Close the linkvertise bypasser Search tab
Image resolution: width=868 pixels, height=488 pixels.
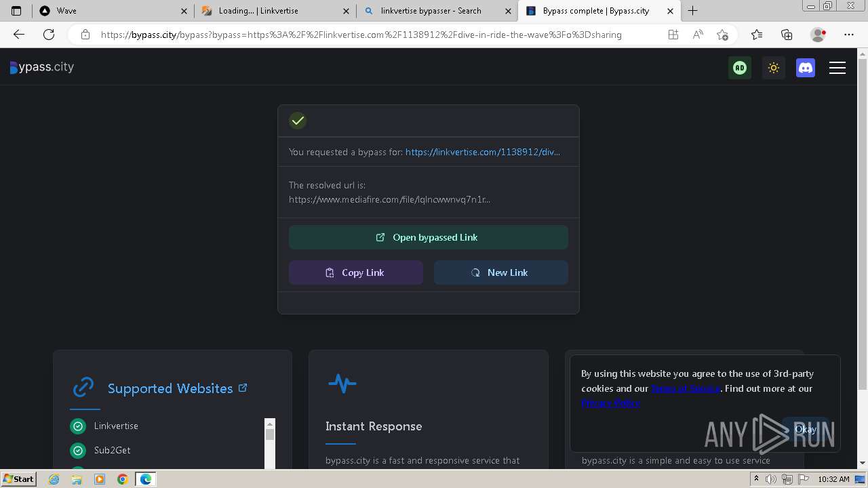pyautogui.click(x=508, y=11)
